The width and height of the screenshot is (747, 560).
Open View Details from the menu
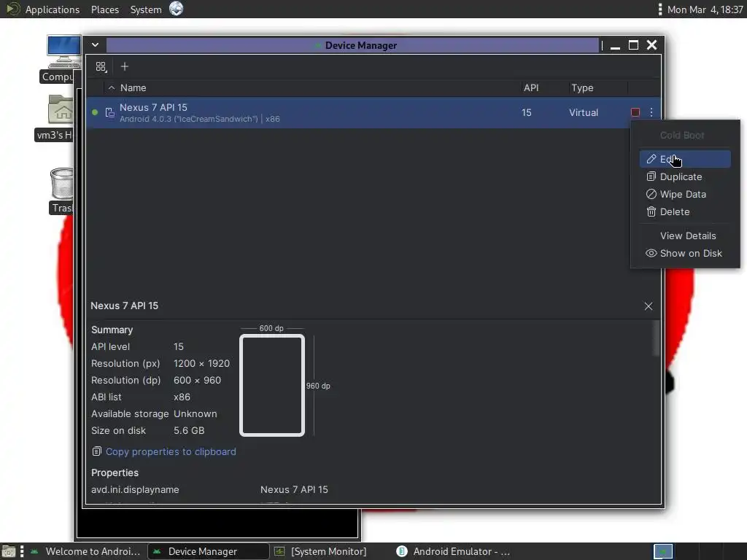(684, 236)
